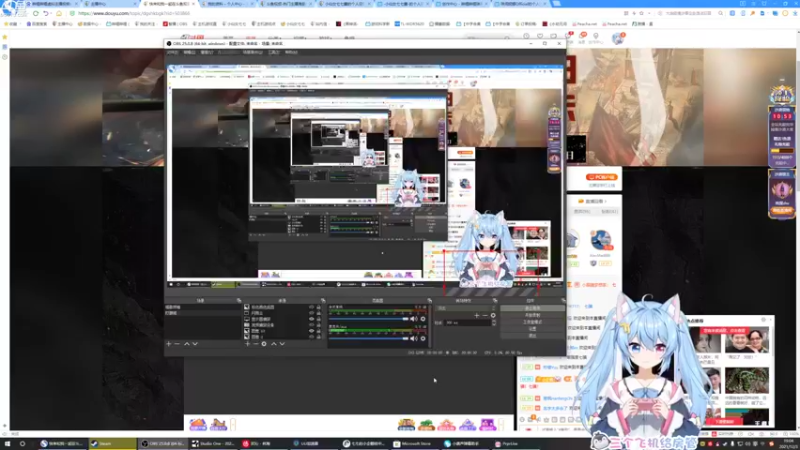Open favorites star in browser left sidebar
This screenshot has height=450, width=800.
[x=5, y=37]
